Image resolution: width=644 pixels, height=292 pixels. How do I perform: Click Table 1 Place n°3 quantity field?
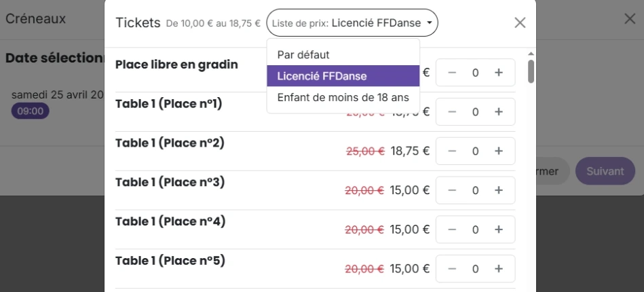[x=475, y=190]
